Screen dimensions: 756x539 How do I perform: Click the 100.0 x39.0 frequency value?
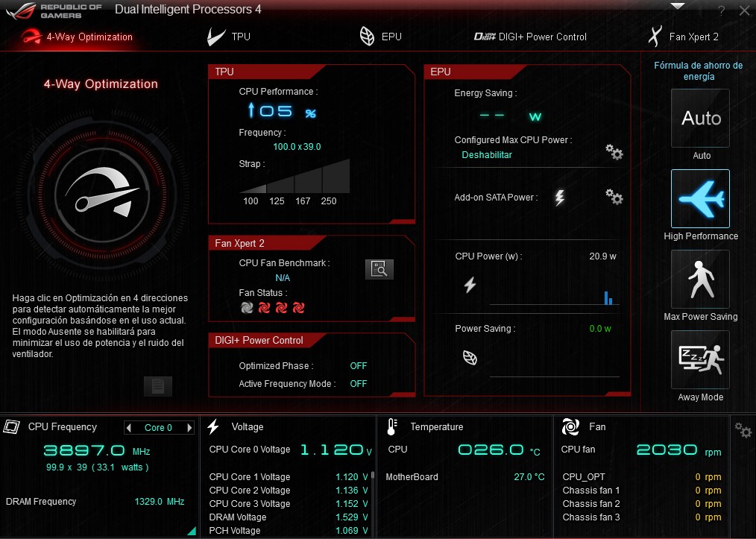pos(297,147)
